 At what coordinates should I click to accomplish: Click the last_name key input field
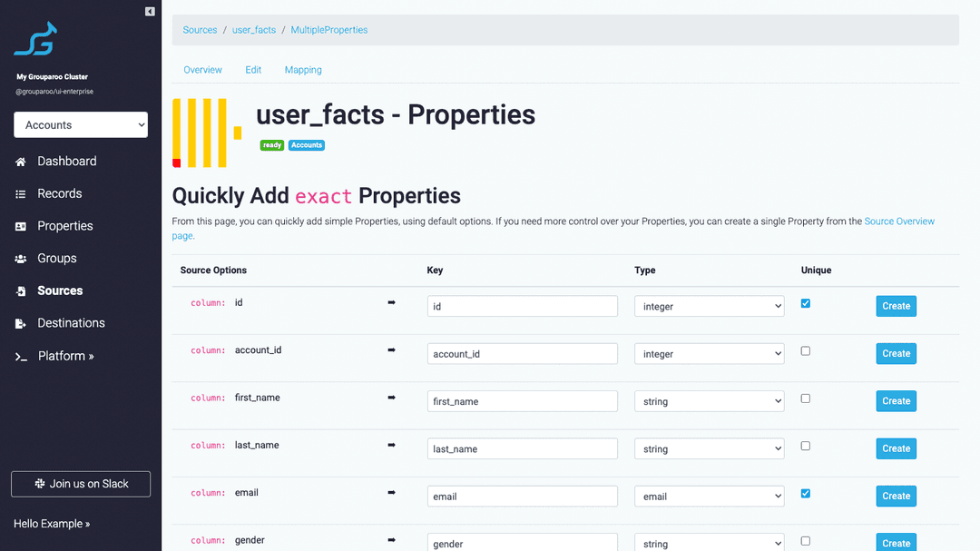522,448
